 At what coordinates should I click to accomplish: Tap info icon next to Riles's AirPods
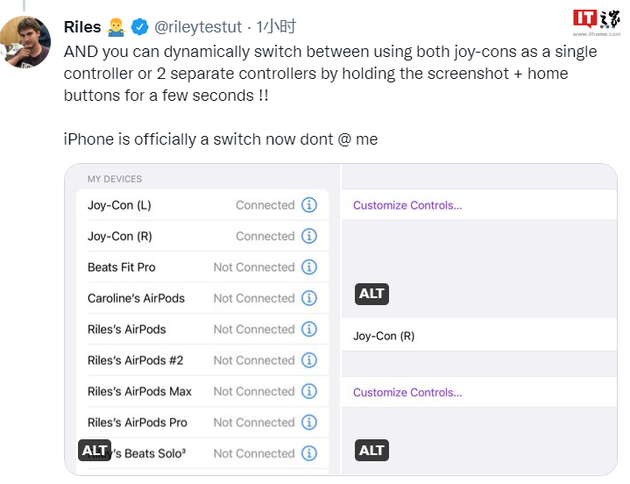point(309,329)
